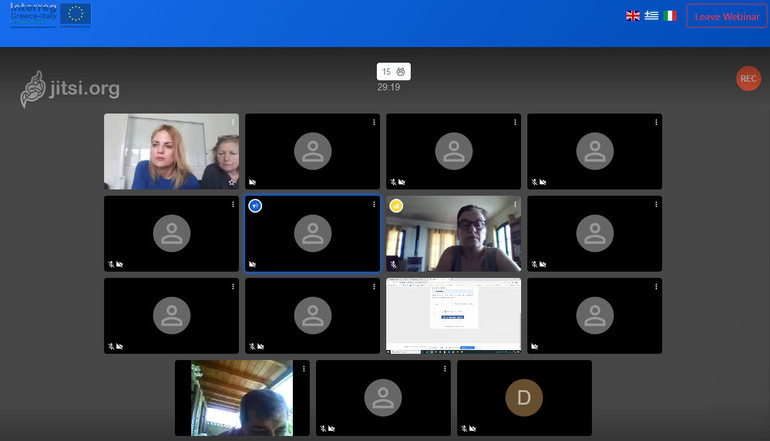Screen dimensions: 770x441
Task: Click the camera-off icon on the blue-bordered tile
Action: tap(252, 264)
